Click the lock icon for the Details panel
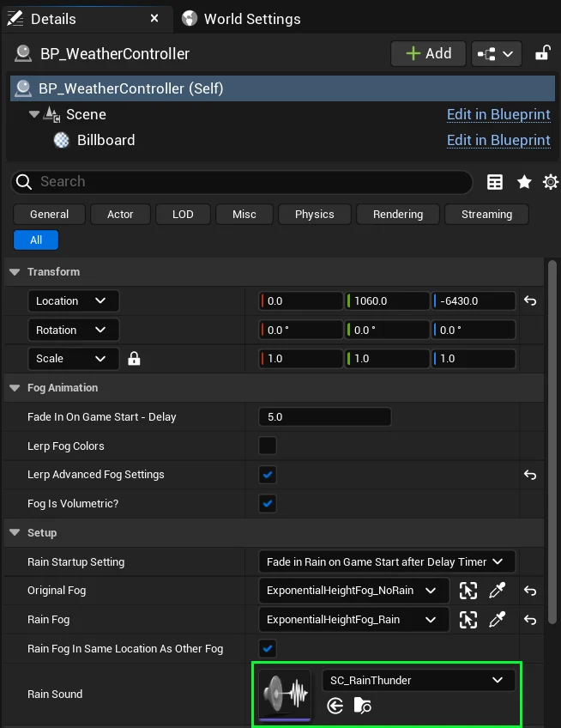 [542, 53]
